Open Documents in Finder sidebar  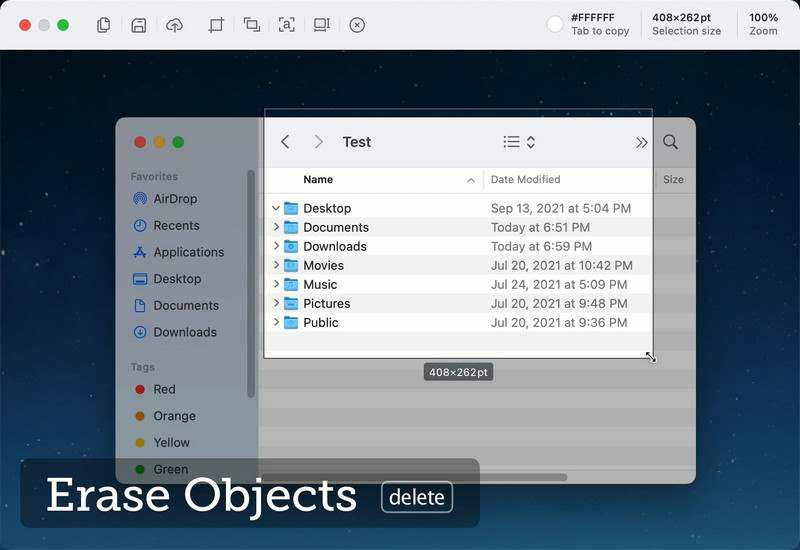176,305
